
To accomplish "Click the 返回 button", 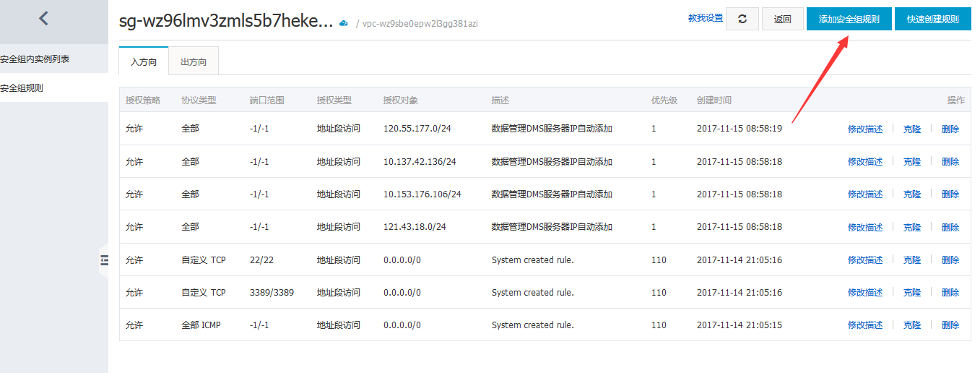I will coord(783,19).
